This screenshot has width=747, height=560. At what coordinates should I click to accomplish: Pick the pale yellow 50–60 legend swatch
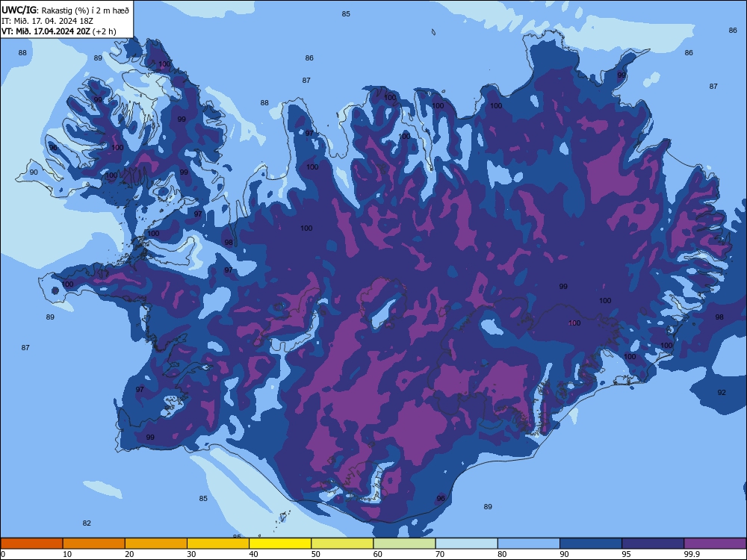click(x=342, y=544)
